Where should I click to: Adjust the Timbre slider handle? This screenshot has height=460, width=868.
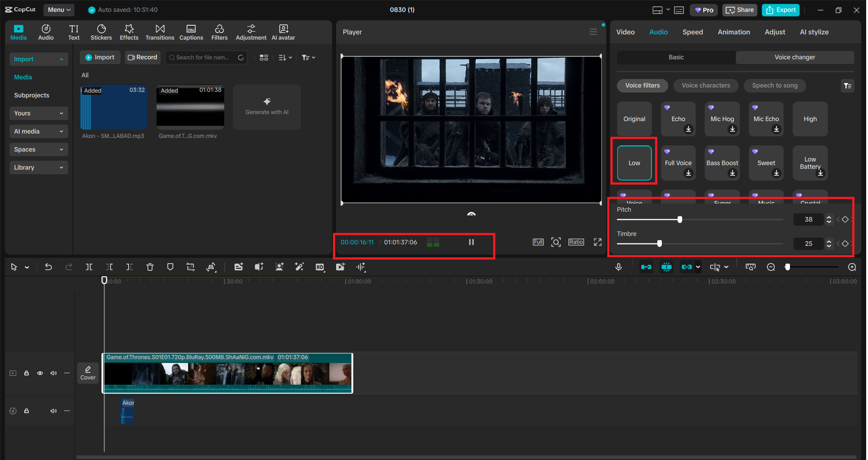(x=660, y=244)
